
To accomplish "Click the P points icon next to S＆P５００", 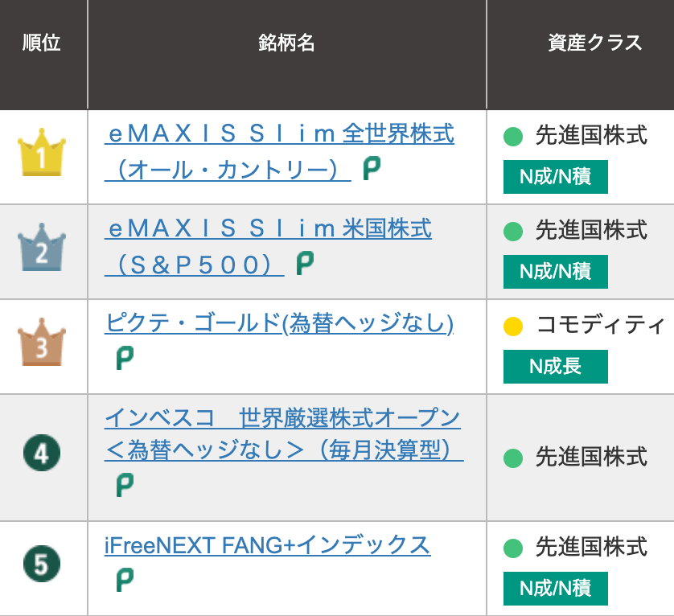I will 304,262.
